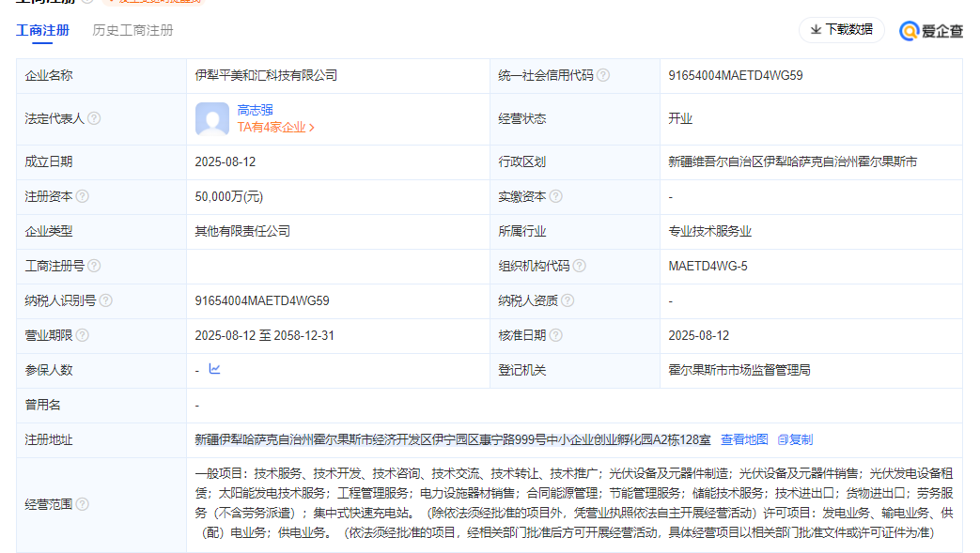This screenshot has height=553, width=980.
Task: Open legal representative 高志强's profile link
Action: pyautogui.click(x=255, y=110)
